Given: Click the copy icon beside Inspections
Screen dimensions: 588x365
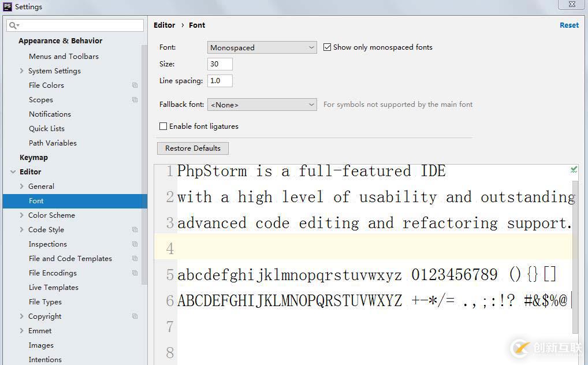Looking at the screenshot, I should pos(135,244).
